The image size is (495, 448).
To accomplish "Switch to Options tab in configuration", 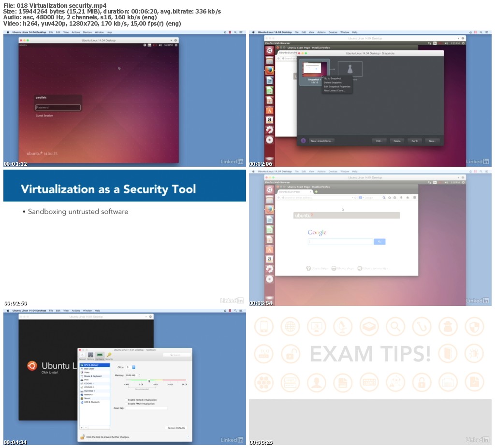I will 90,356.
